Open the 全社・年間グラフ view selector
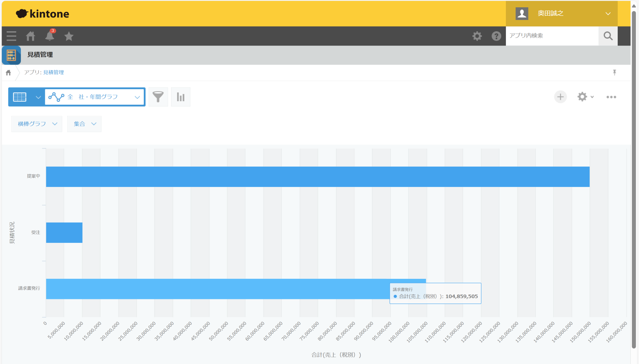 [95, 97]
